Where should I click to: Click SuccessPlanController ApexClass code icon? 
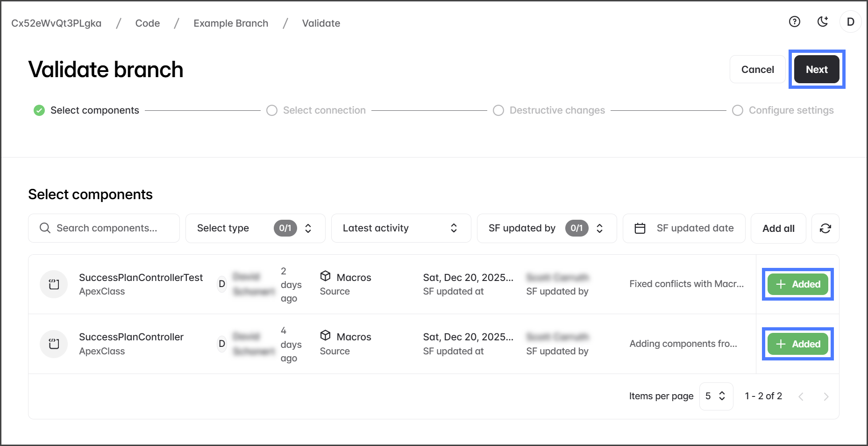click(x=54, y=344)
